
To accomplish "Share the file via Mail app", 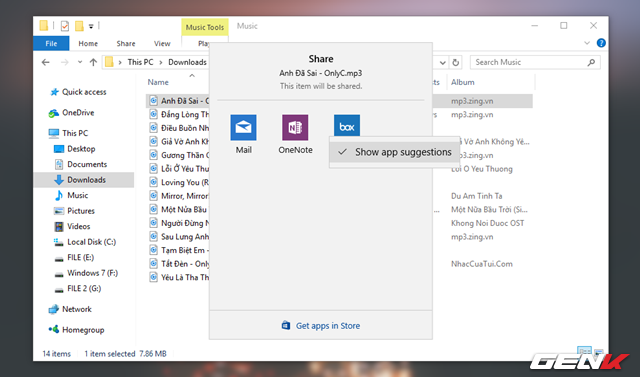I will [243, 134].
